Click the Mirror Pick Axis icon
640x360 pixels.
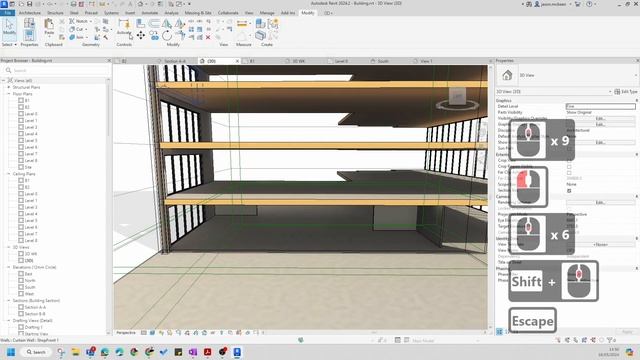point(167,24)
